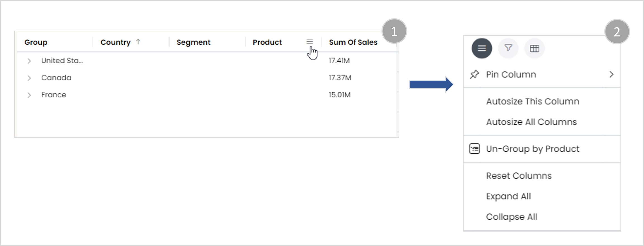Expand the Canada group row
This screenshot has height=246, width=644.
click(29, 78)
